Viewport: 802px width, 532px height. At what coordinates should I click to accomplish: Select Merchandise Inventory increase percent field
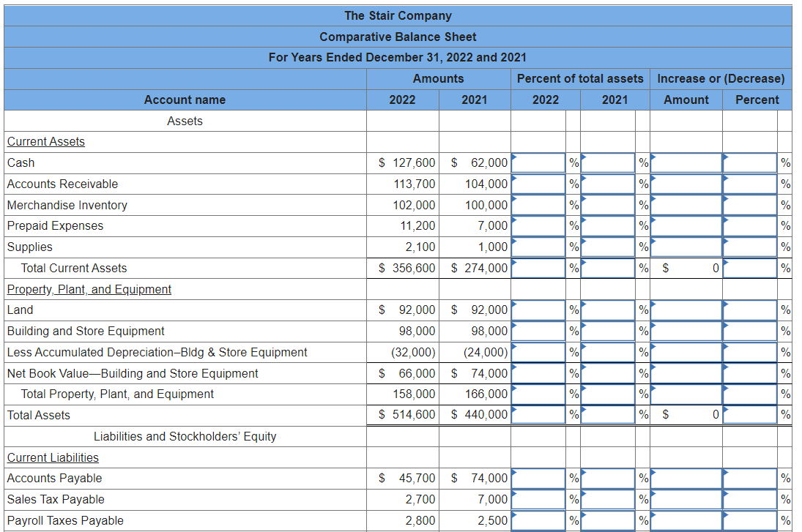coord(750,205)
